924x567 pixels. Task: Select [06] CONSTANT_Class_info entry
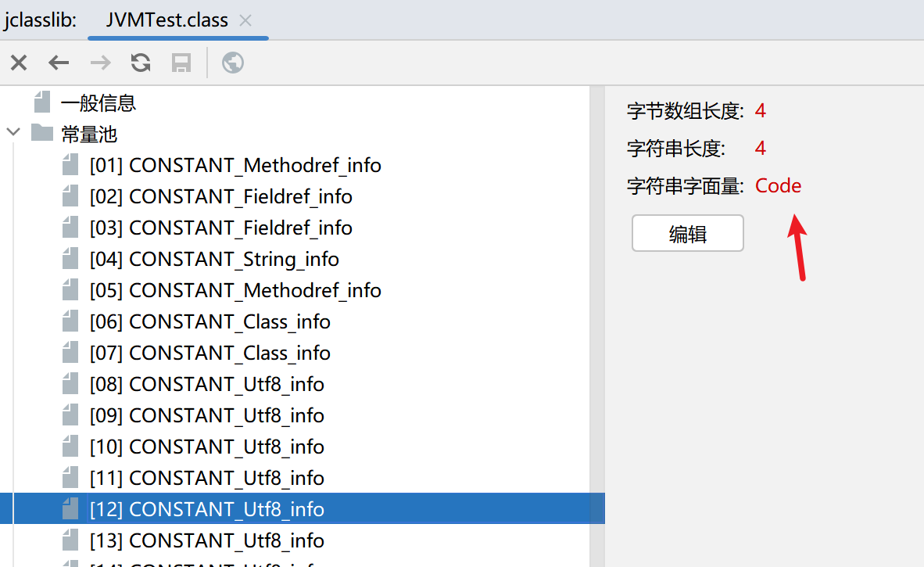(210, 321)
